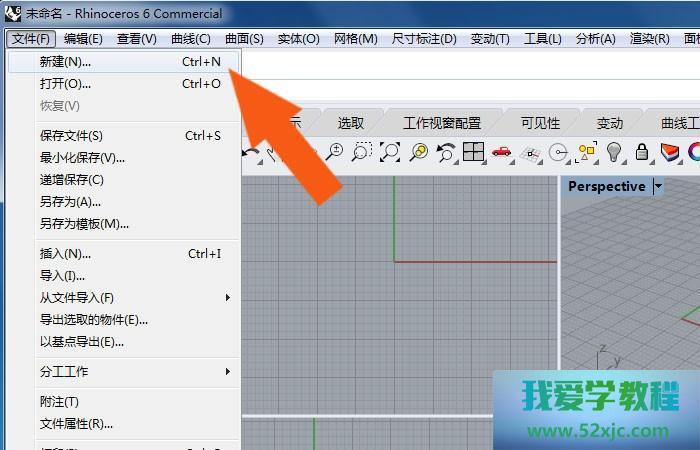The height and width of the screenshot is (450, 700).
Task: Open the Layers panel icon
Action: point(670,152)
